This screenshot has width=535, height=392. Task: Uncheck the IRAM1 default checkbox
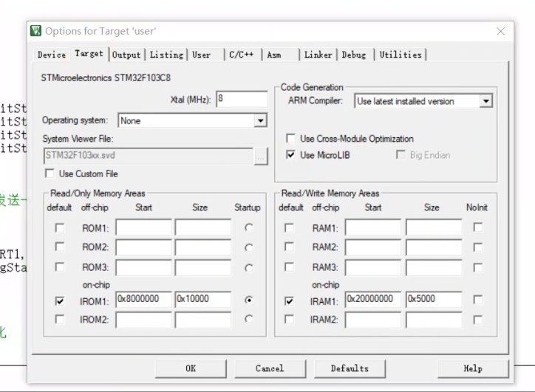[x=289, y=301]
